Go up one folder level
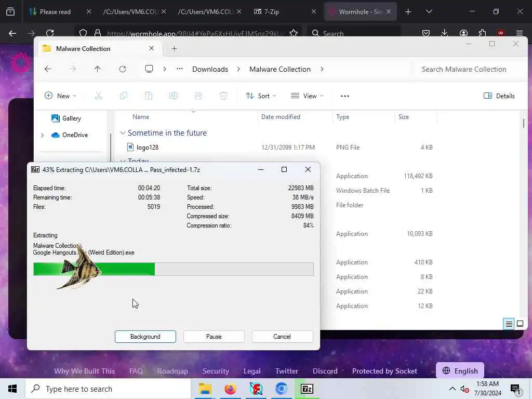This screenshot has width=532, height=399. [x=97, y=69]
